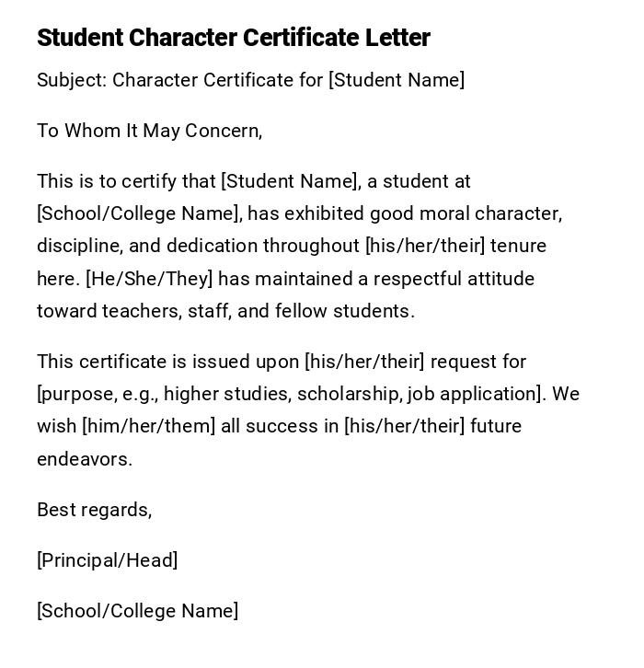Click the word "endeavors."
This screenshot has height=668, width=644.
(85, 459)
